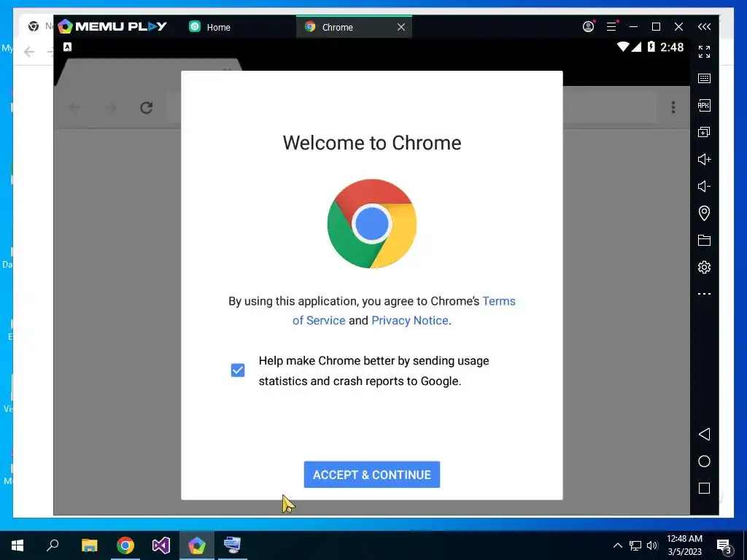Viewport: 747px width, 560px height.
Task: Open MEmu settings gear
Action: pos(704,267)
